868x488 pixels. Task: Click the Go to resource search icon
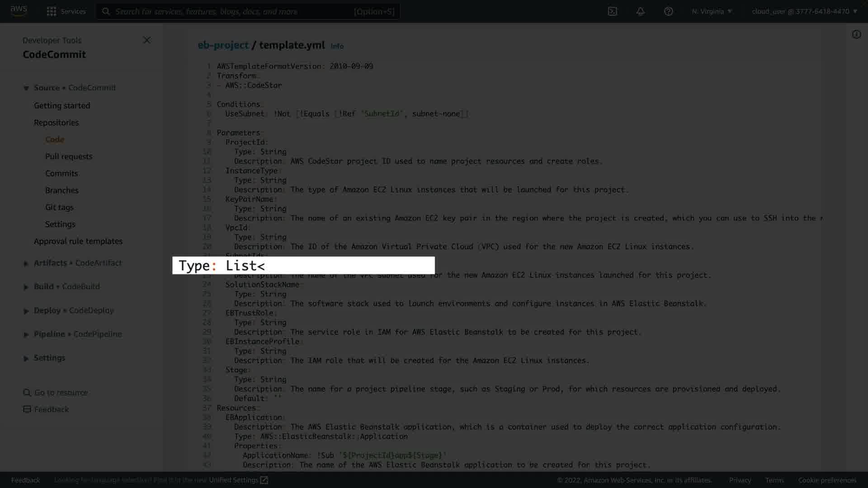[27, 393]
